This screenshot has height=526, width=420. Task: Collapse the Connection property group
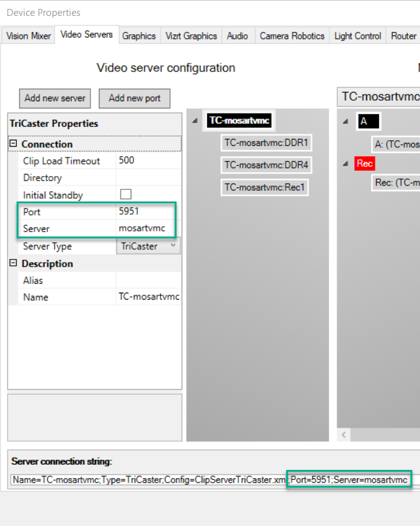pos(13,144)
